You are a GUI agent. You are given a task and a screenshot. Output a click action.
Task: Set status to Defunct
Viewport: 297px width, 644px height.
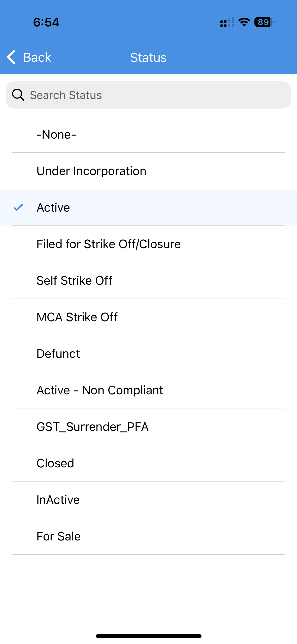pos(148,353)
